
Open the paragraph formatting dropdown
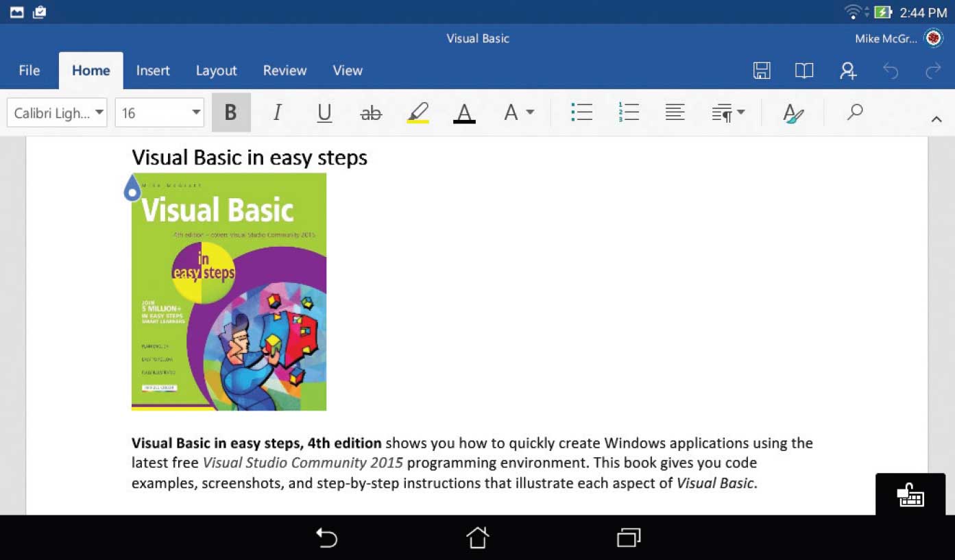coord(728,112)
